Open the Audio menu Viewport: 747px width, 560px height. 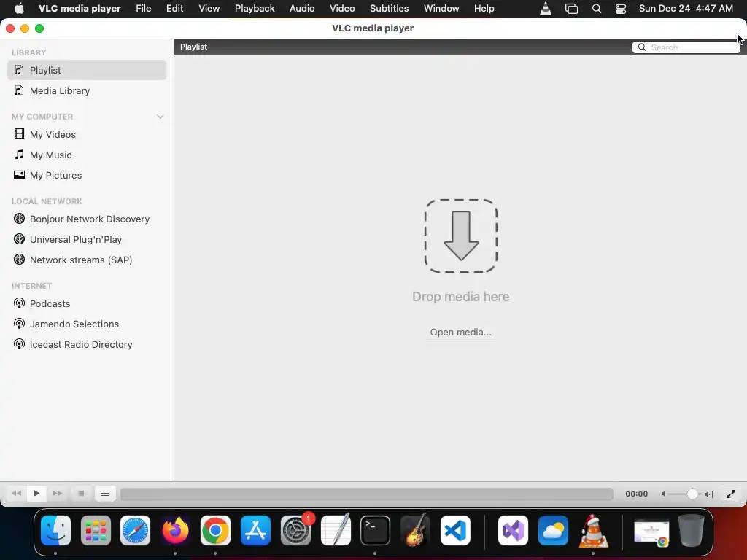tap(302, 9)
